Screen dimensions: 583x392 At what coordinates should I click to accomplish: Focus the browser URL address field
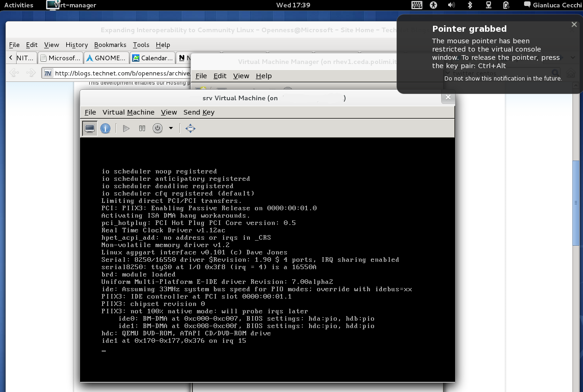tap(122, 73)
